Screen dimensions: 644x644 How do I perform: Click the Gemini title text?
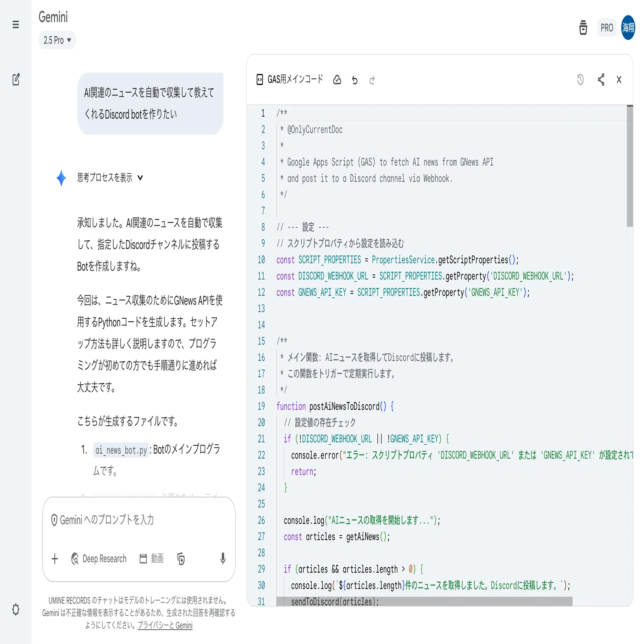(x=53, y=17)
